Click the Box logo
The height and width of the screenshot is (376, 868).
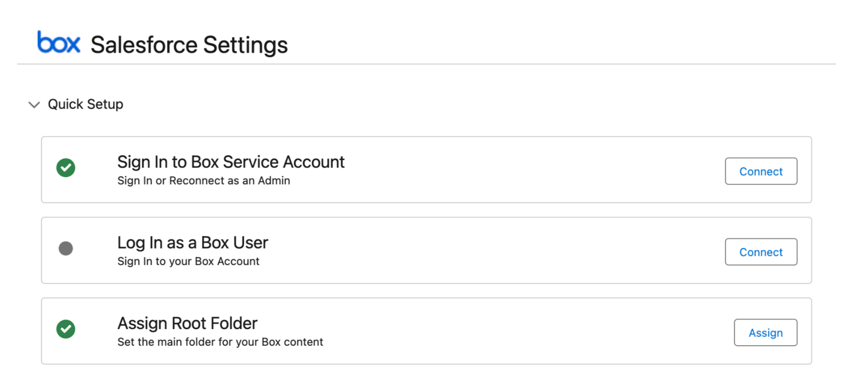point(59,42)
